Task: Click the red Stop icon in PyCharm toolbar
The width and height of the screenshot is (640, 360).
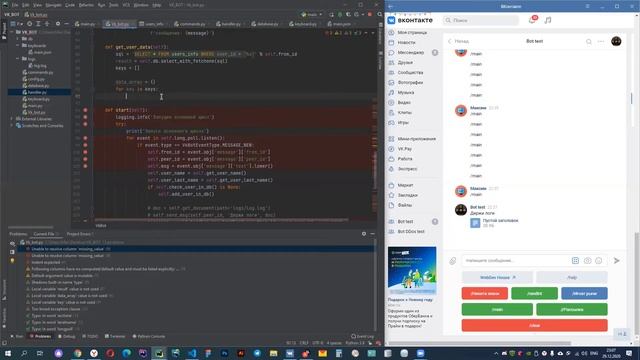Action: 370,14
